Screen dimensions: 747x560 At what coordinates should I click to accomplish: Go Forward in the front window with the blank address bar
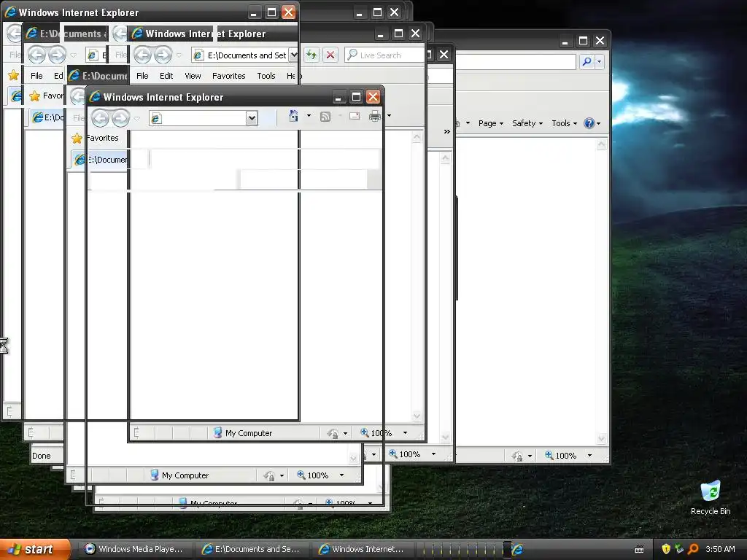click(x=120, y=118)
